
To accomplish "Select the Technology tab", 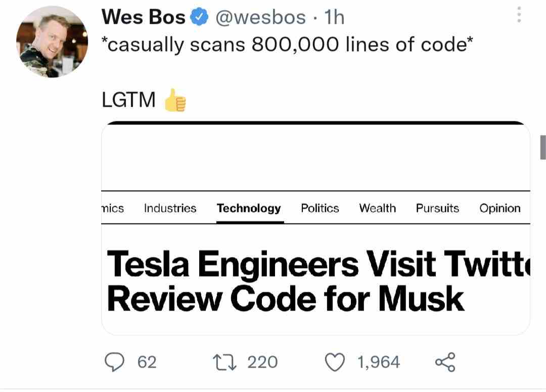I will click(249, 208).
